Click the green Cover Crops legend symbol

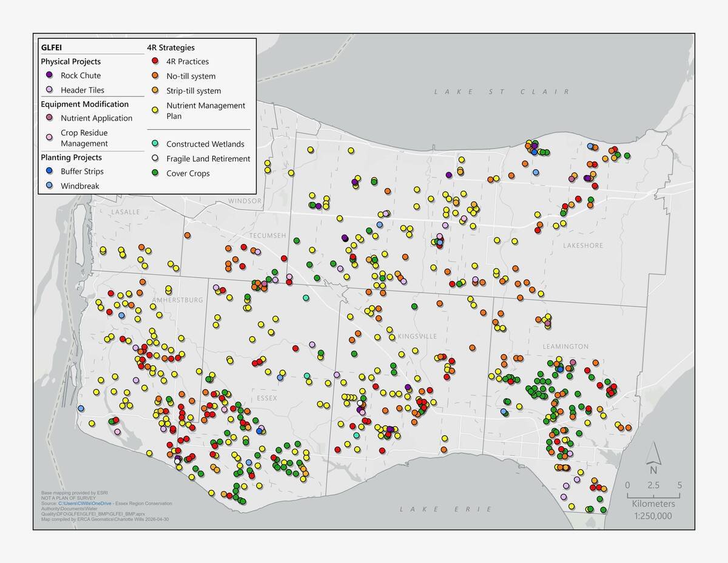[155, 173]
